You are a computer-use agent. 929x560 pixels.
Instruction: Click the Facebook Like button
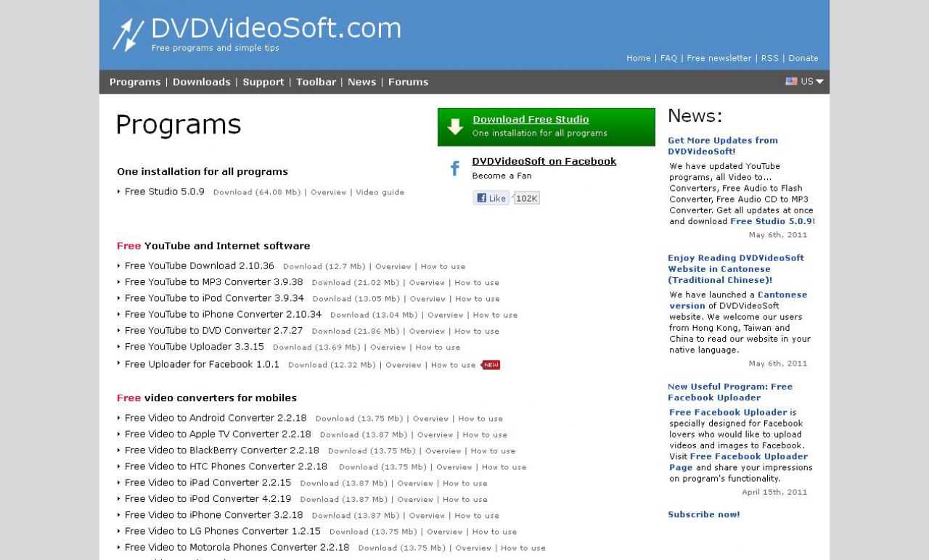pos(491,198)
